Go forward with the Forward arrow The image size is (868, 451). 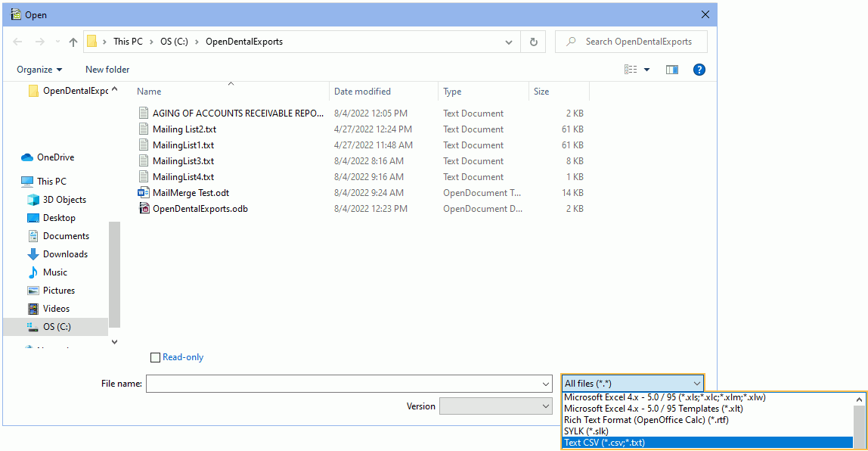pyautogui.click(x=40, y=42)
